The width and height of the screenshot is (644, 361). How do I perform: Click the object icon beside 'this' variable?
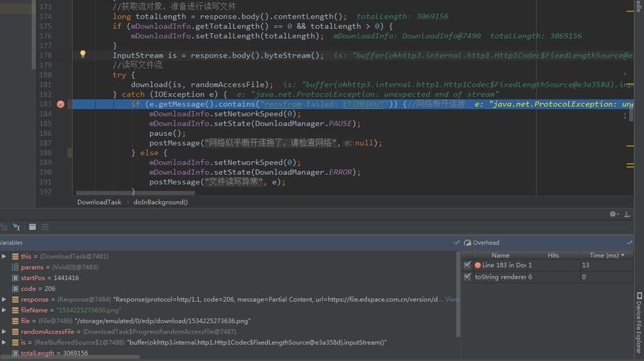tap(15, 256)
